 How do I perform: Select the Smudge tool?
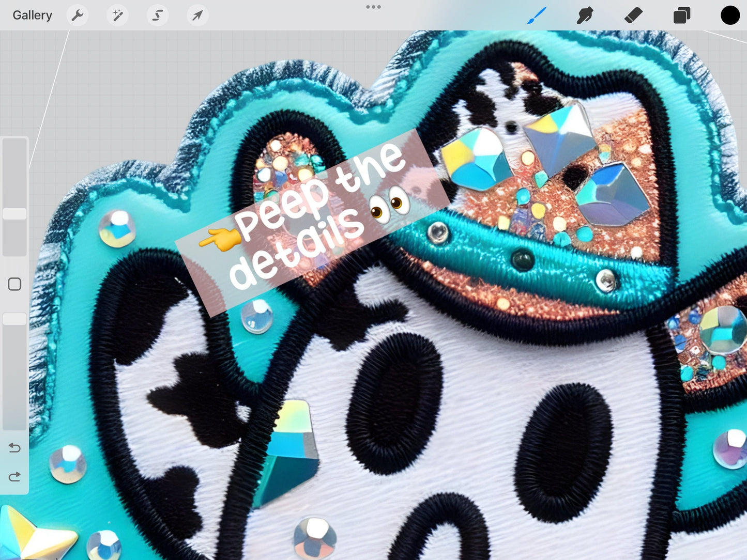click(584, 15)
